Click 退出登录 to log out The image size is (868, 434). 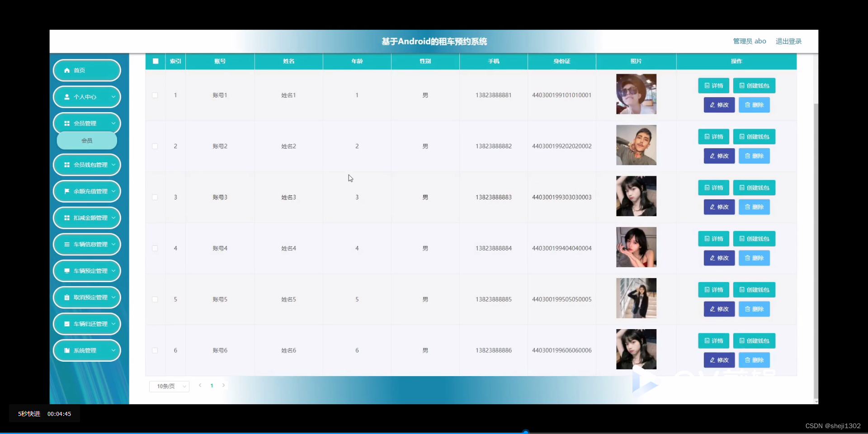788,41
